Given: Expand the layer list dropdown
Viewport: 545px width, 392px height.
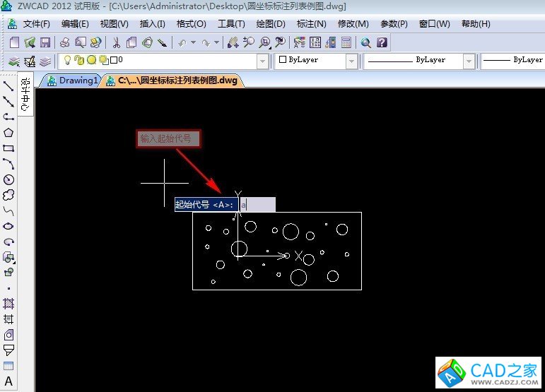Looking at the screenshot, I should point(262,61).
